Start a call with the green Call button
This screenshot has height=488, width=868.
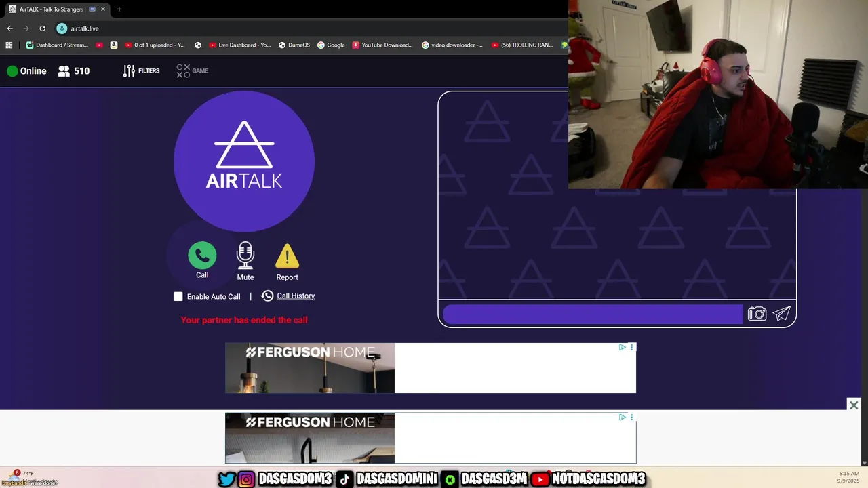click(x=202, y=256)
